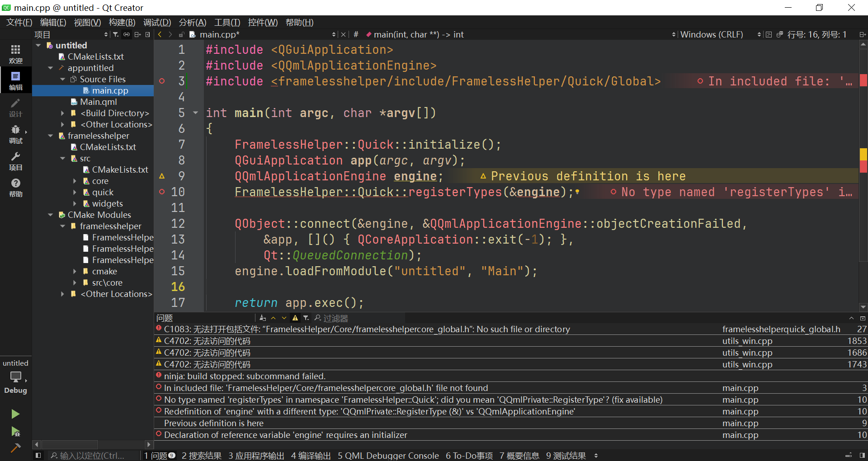
Task: Open the Welcome (欢迎) mode
Action: click(15, 54)
